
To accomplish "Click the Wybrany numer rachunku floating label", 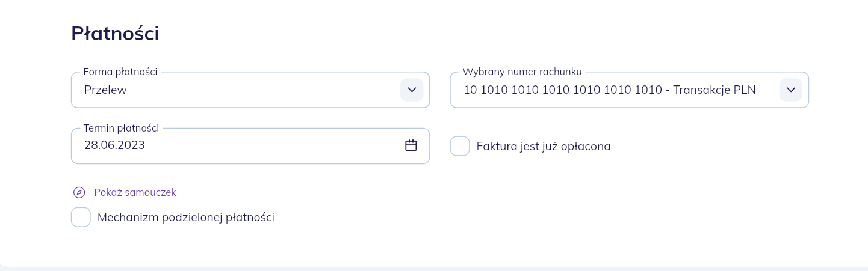I will coord(522,72).
